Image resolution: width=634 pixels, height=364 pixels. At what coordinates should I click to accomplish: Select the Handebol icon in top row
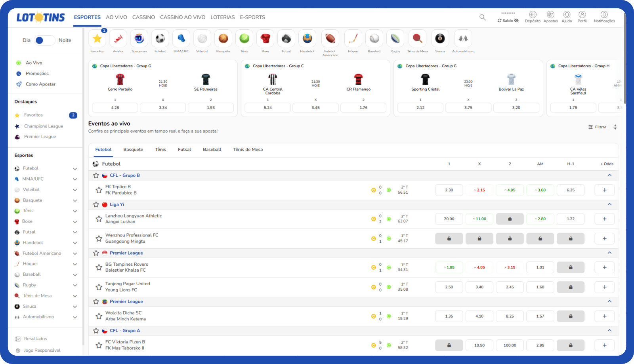click(x=307, y=38)
